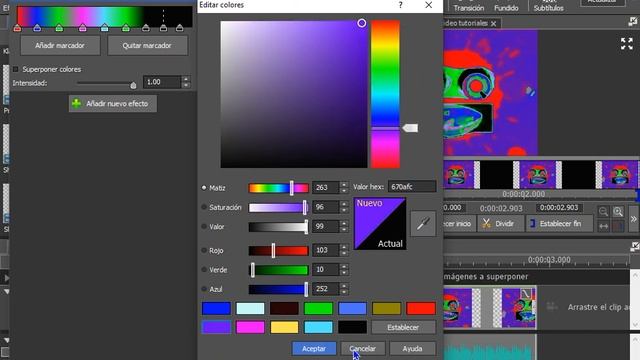This screenshot has width=640, height=360.
Task: Increase Matiz value with up arrow
Action: click(344, 184)
